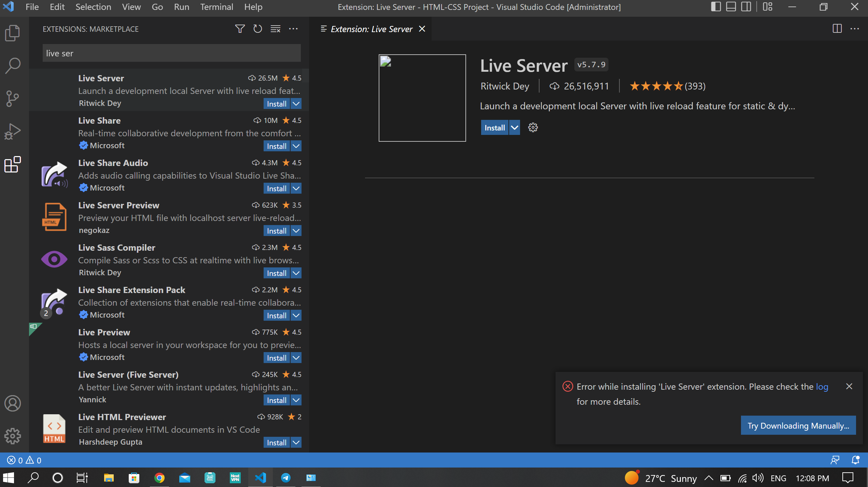Open the Edit menu
Image resolution: width=868 pixels, height=487 pixels.
tap(57, 7)
